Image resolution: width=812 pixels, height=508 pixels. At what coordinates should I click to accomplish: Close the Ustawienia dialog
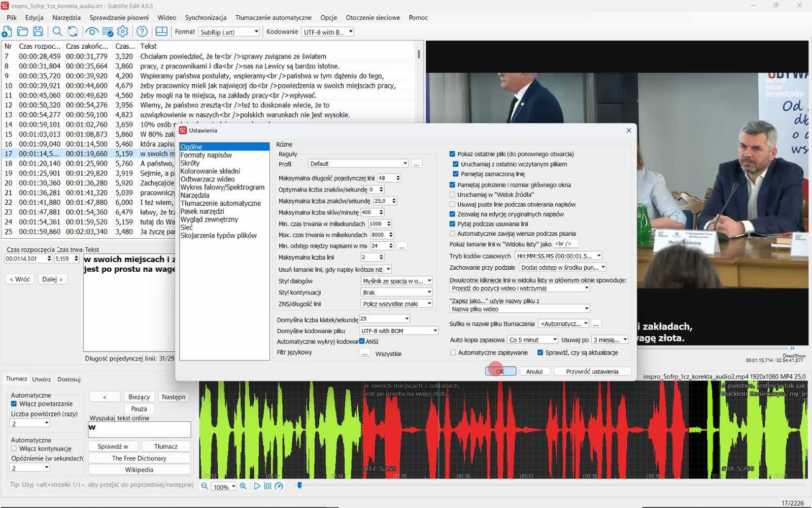pos(629,131)
